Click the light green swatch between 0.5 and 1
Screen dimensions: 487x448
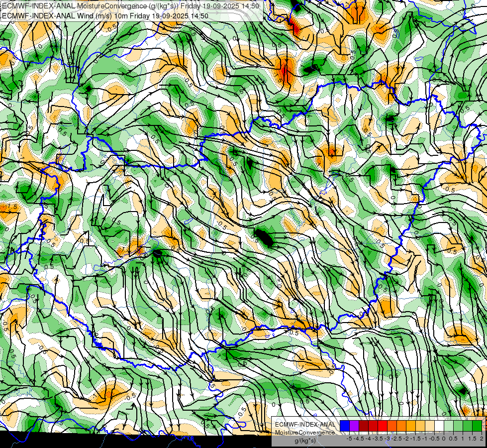pos(458,426)
